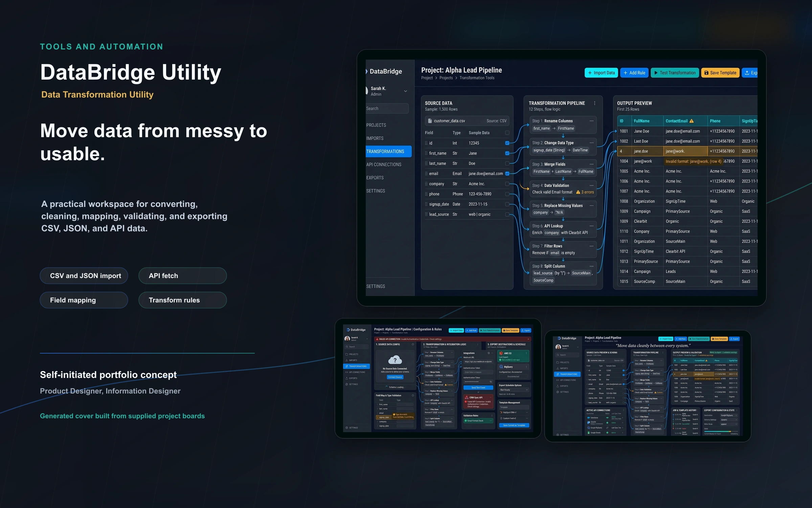Open the Step 8 Split Column options menu
Viewport: 812px width, 508px height.
[591, 266]
